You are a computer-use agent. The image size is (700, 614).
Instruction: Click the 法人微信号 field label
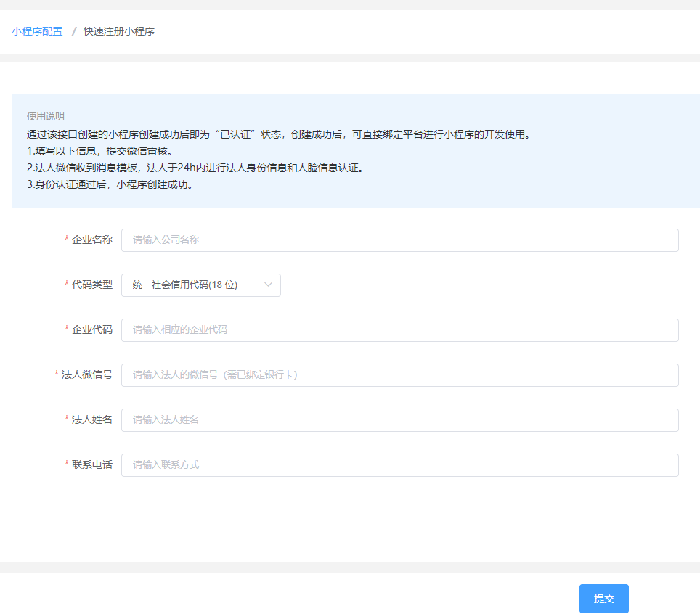[86, 375]
